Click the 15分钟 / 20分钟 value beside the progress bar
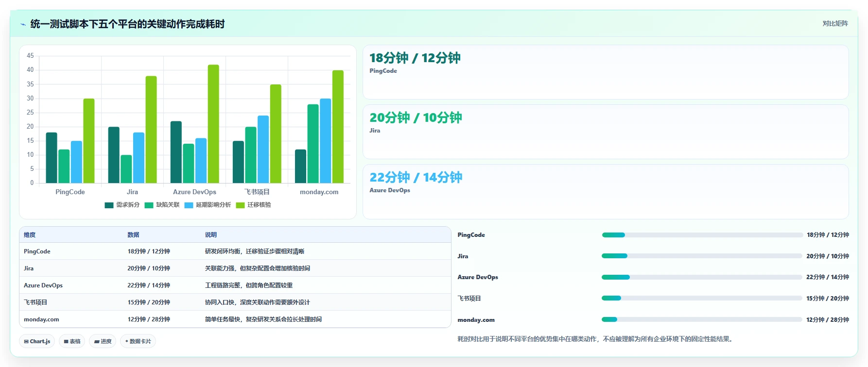Screen dimensions: 868x367 coord(828,299)
